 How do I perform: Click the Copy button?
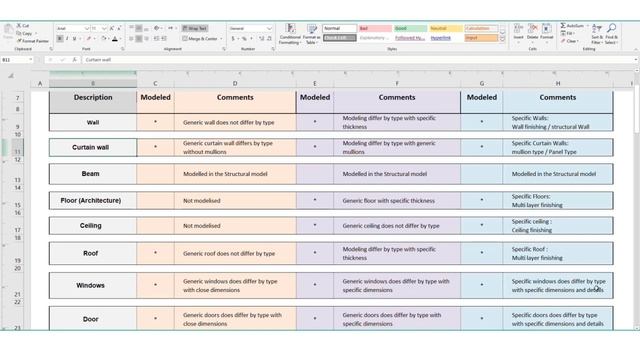tap(25, 33)
